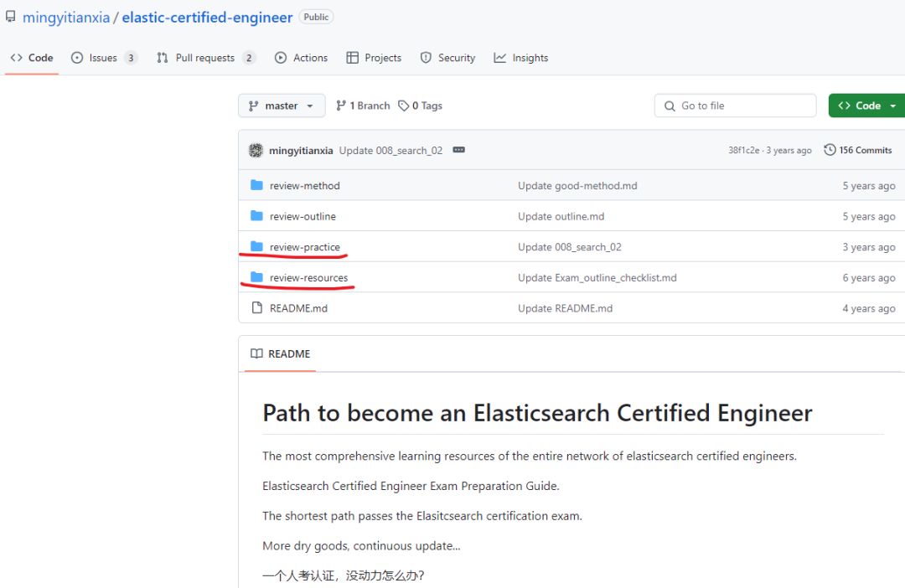Viewport: 905px width, 588px height.
Task: View the 0 Tags list
Action: click(420, 106)
